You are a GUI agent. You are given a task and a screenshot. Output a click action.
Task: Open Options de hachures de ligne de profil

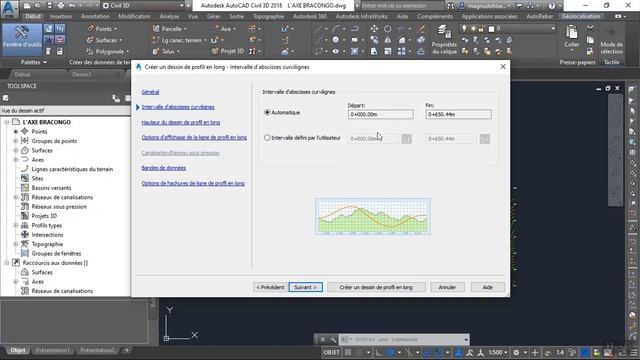(193, 184)
